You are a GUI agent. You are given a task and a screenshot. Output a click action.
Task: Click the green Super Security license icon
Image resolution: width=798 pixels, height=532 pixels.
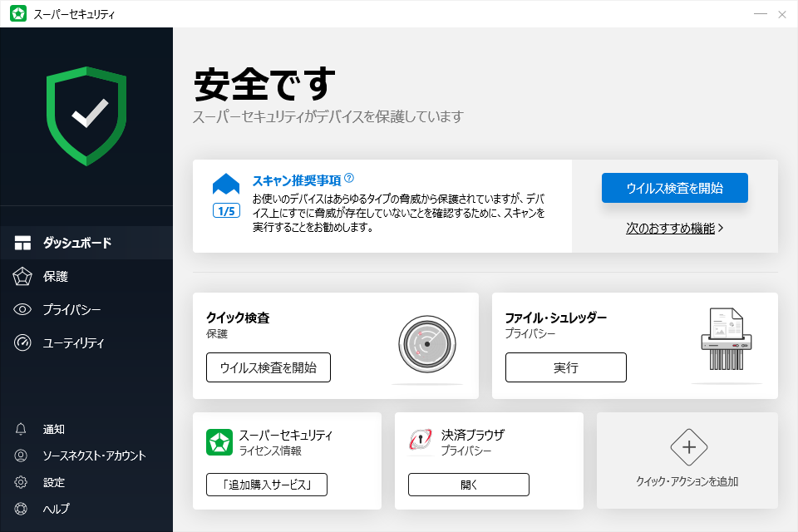tap(219, 442)
